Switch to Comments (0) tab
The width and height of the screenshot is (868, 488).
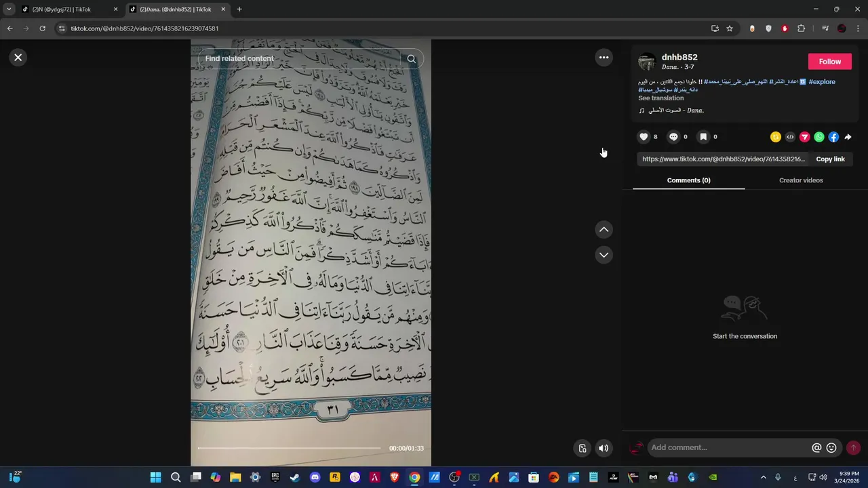click(x=688, y=180)
